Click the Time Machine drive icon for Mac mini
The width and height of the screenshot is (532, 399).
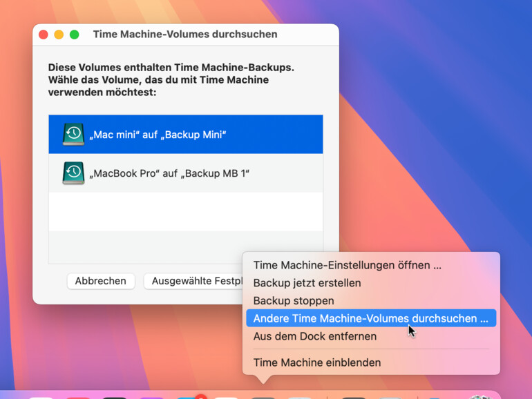coord(73,134)
